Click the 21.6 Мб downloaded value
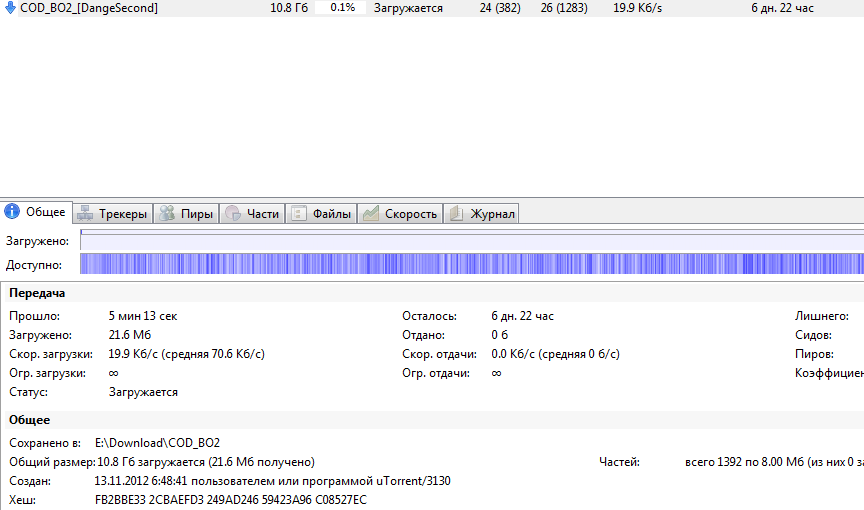Viewport: 864px width, 510px height. pos(129,335)
